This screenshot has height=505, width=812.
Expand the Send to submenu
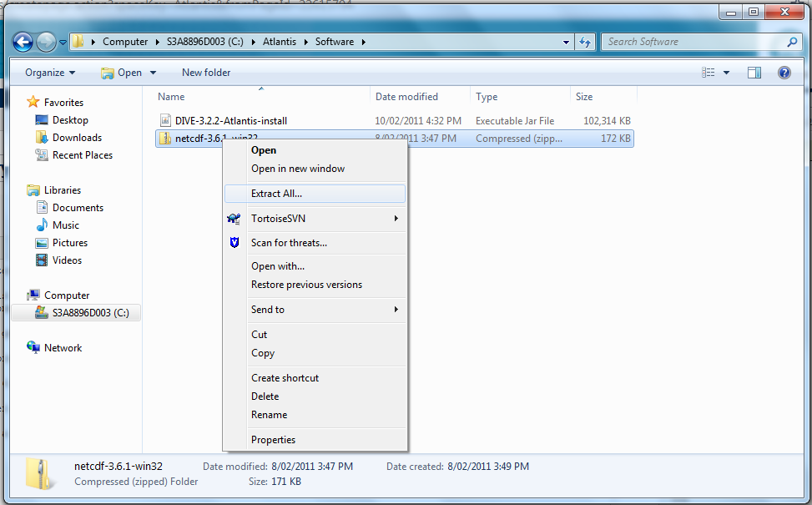pos(396,310)
